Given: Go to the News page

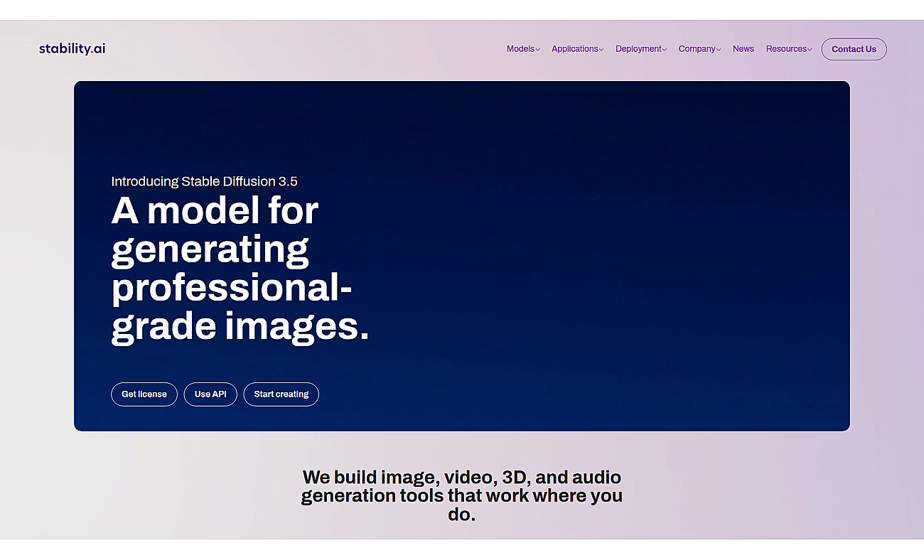Looking at the screenshot, I should (743, 49).
